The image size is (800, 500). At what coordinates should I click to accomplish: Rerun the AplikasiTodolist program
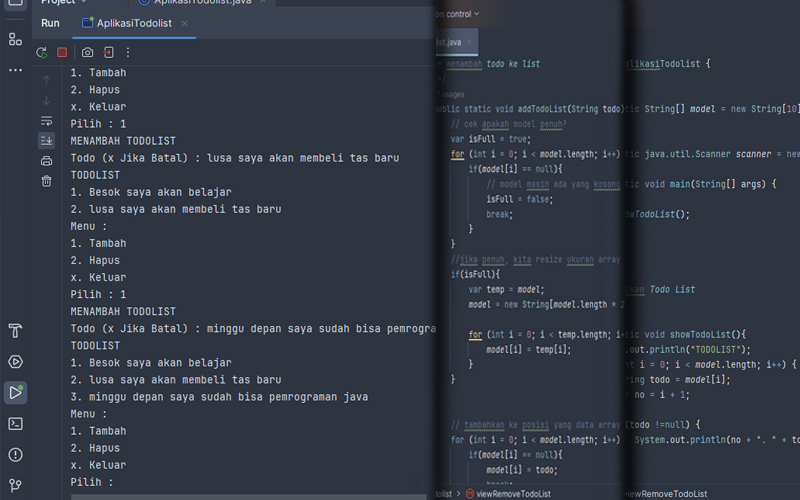(x=42, y=52)
